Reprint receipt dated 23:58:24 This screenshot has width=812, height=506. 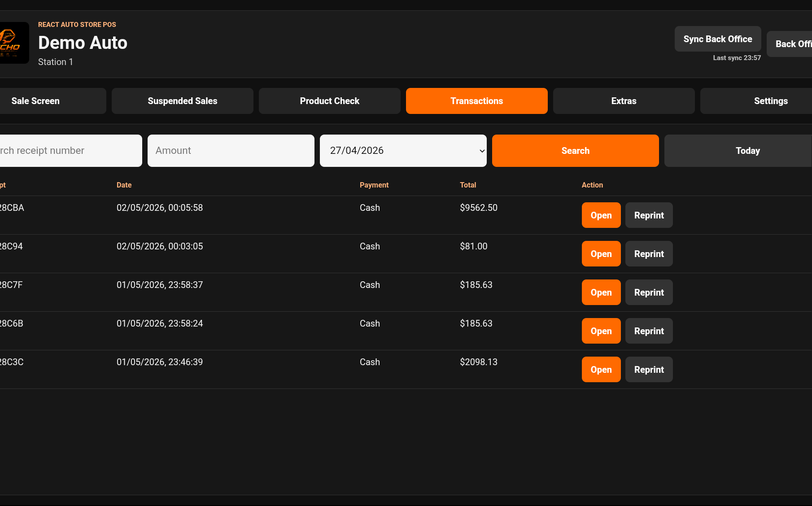coord(649,331)
